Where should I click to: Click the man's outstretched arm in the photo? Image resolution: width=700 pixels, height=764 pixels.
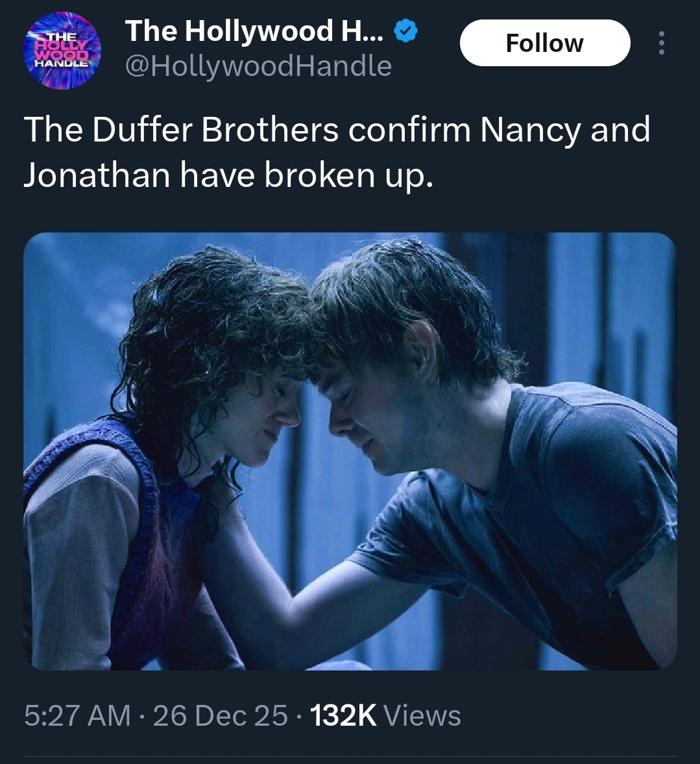pos(311,591)
